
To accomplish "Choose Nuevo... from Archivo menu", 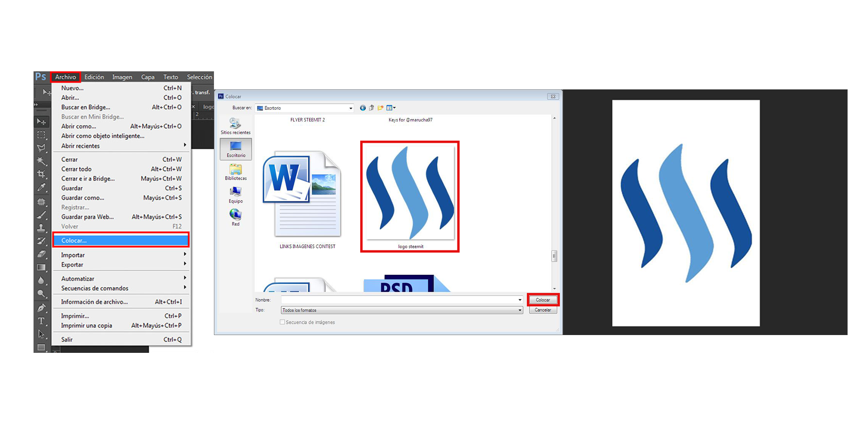I will point(121,88).
